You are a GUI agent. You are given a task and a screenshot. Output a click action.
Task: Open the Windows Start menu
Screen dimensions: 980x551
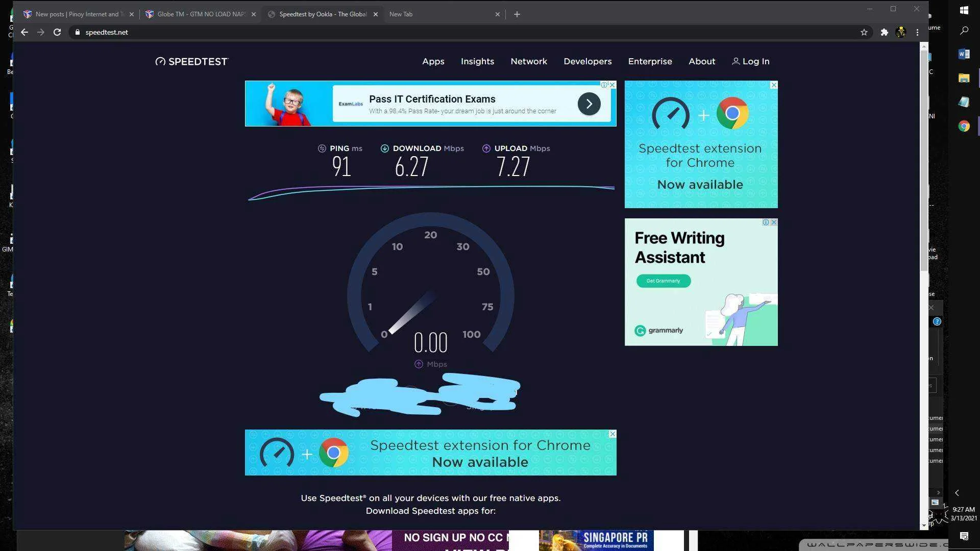tap(964, 10)
